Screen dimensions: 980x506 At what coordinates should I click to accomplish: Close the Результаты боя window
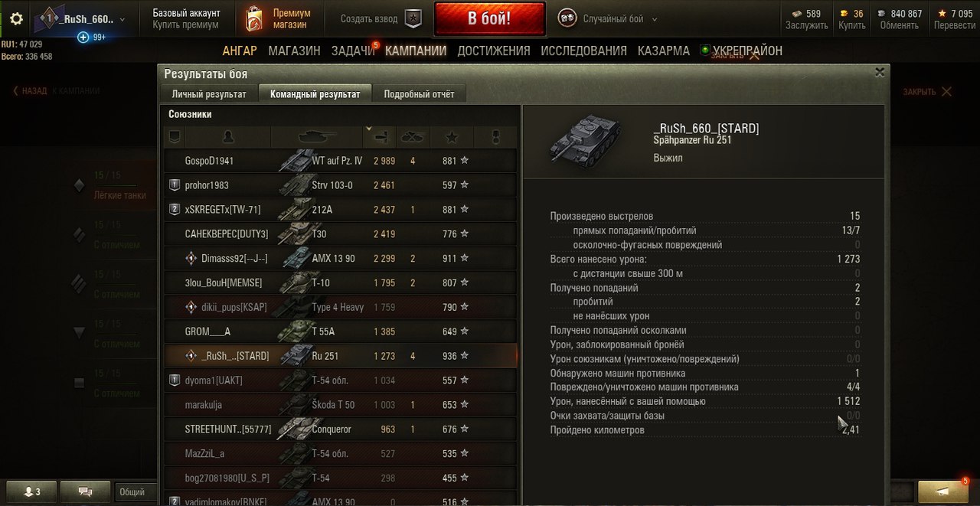pyautogui.click(x=880, y=72)
